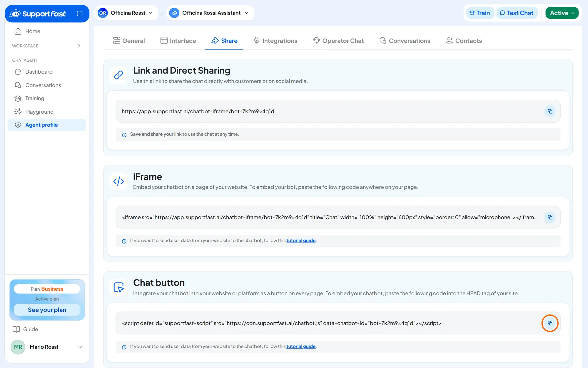
Task: Click the sharing link URL field
Action: pos(338,111)
